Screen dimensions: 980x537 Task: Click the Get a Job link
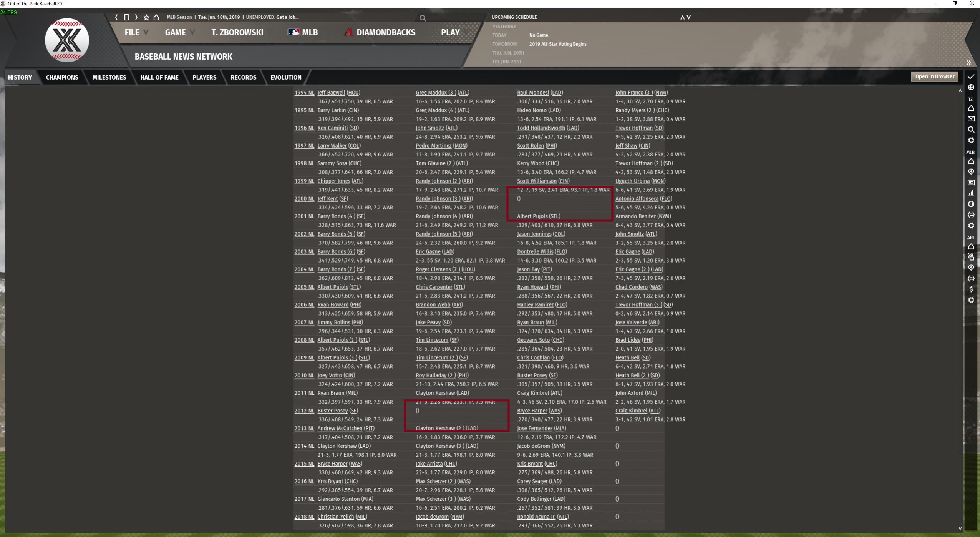(287, 17)
